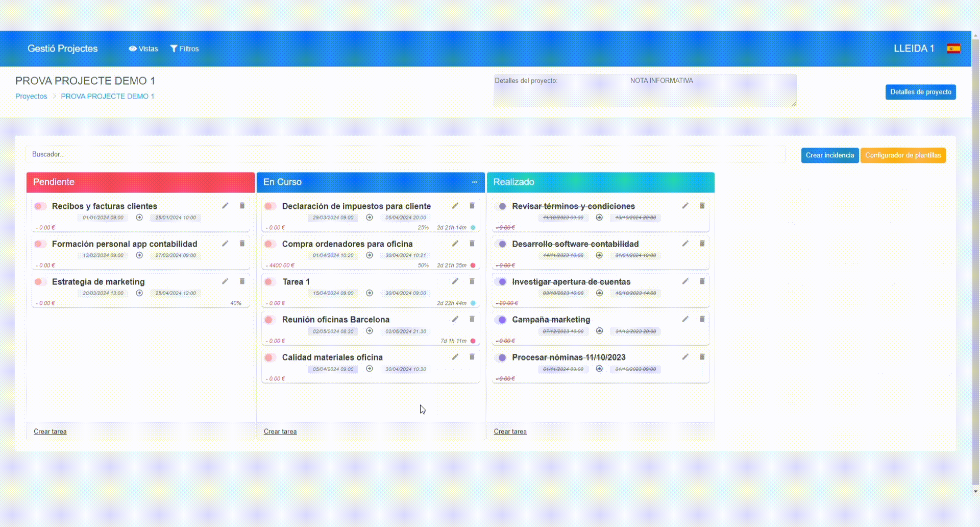Toggle status of Estrategia de marketing task
This screenshot has width=980, height=527.
tap(39, 282)
